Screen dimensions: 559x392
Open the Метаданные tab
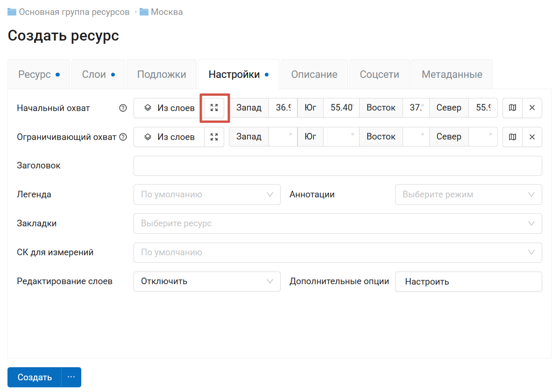click(x=452, y=74)
